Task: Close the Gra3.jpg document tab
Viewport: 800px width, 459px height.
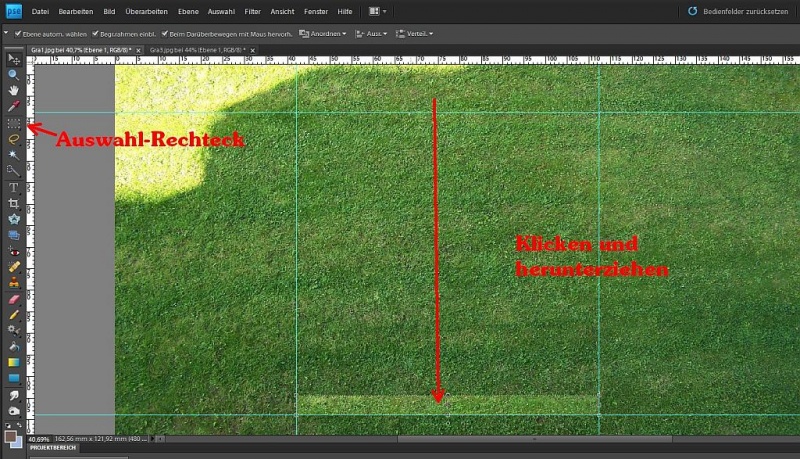Action: pyautogui.click(x=253, y=50)
